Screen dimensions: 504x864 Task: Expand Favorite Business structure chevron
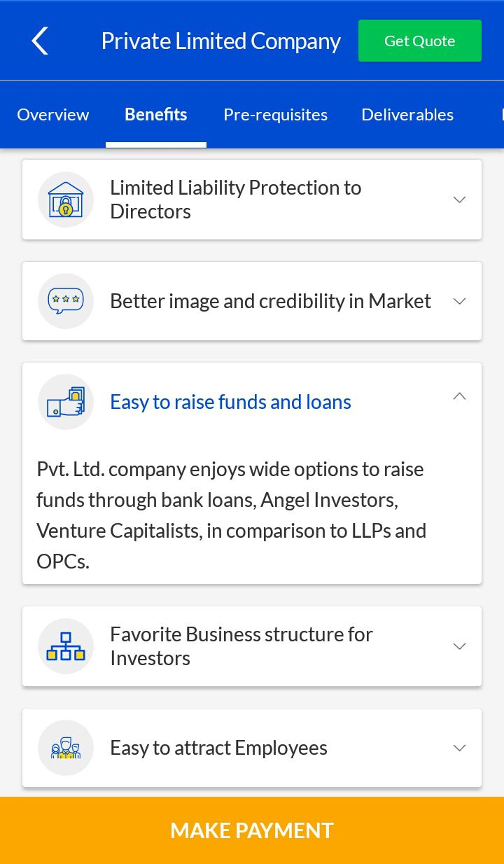tap(459, 646)
